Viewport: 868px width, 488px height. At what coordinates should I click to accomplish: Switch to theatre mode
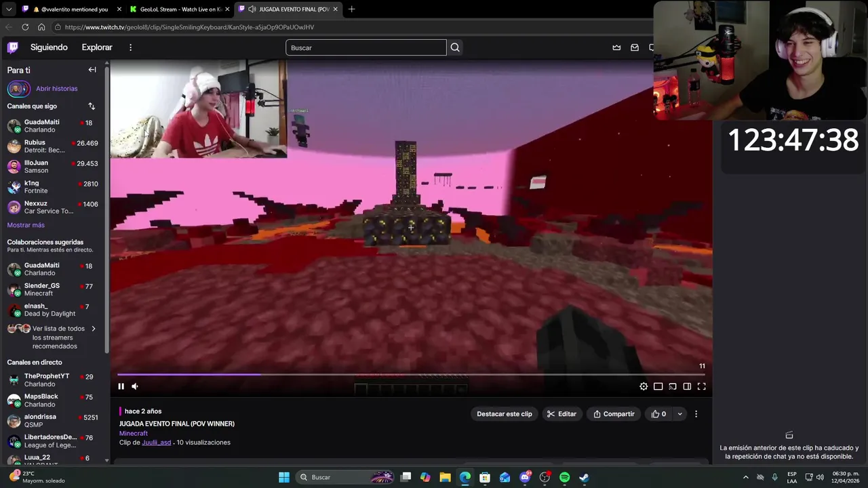[687, 386]
